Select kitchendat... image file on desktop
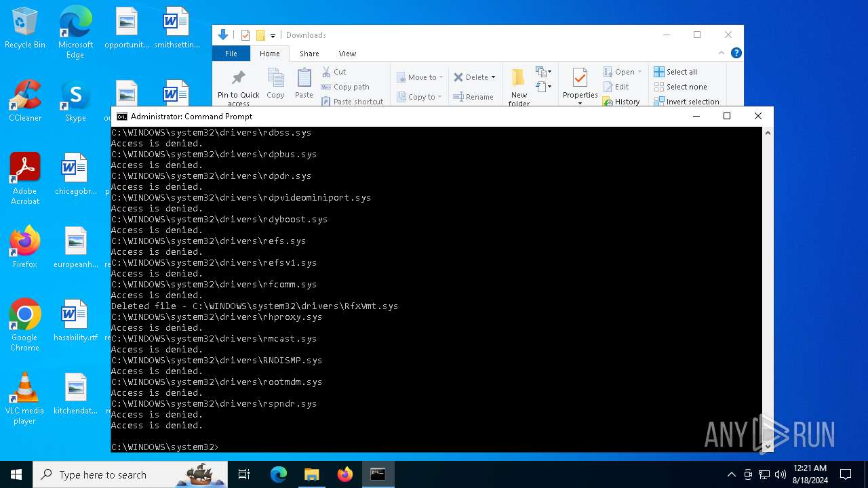The height and width of the screenshot is (488, 868). [x=75, y=394]
